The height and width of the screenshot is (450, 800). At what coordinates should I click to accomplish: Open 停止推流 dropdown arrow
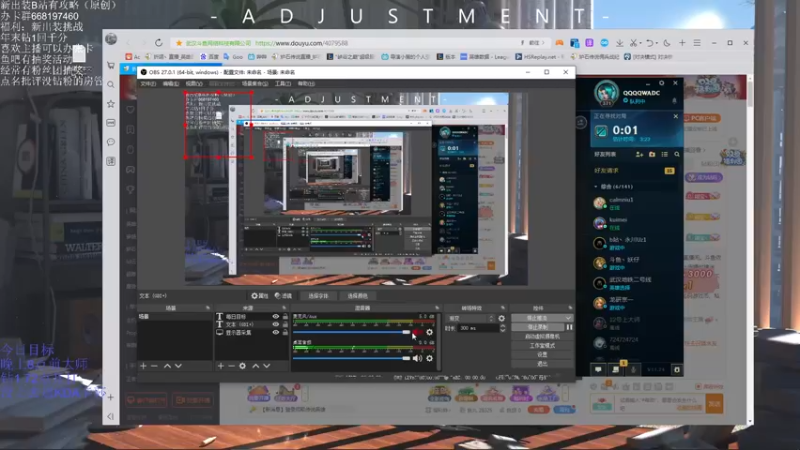pos(568,318)
